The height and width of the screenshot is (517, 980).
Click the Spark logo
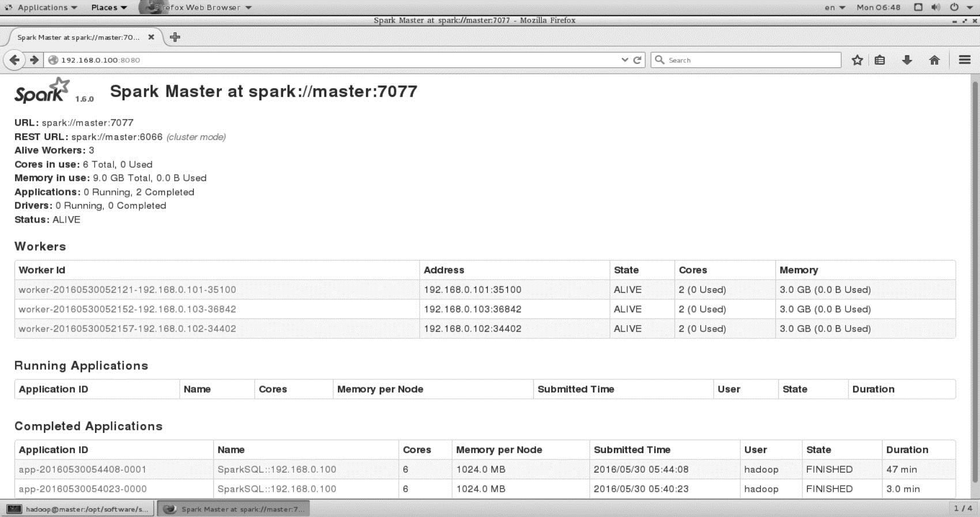click(42, 91)
